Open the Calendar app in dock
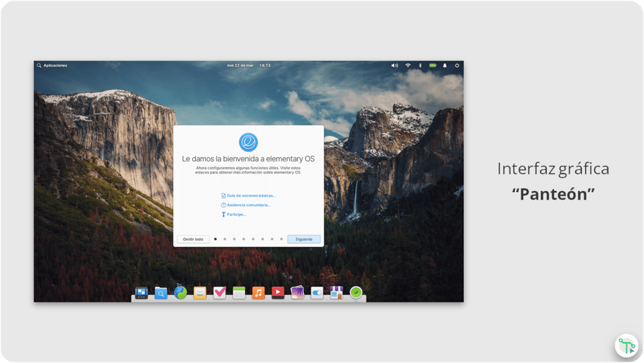 (x=239, y=293)
